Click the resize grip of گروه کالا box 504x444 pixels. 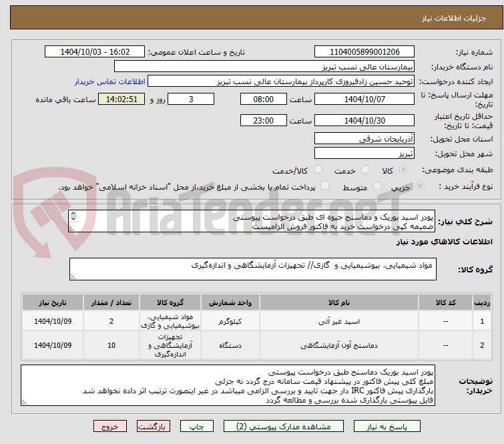tap(73, 277)
